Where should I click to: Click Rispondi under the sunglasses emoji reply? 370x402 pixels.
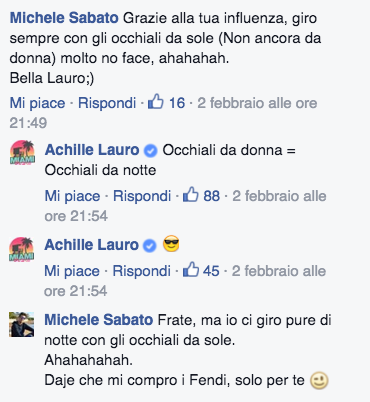tap(142, 271)
